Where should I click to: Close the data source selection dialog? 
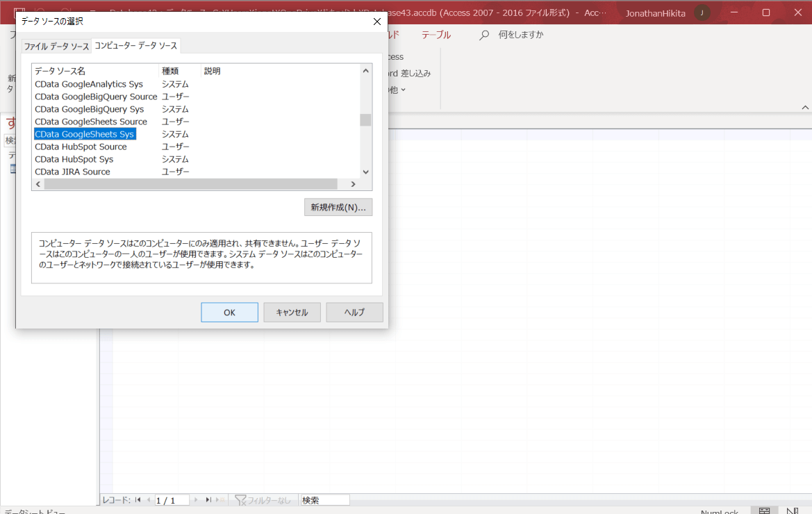coord(377,22)
